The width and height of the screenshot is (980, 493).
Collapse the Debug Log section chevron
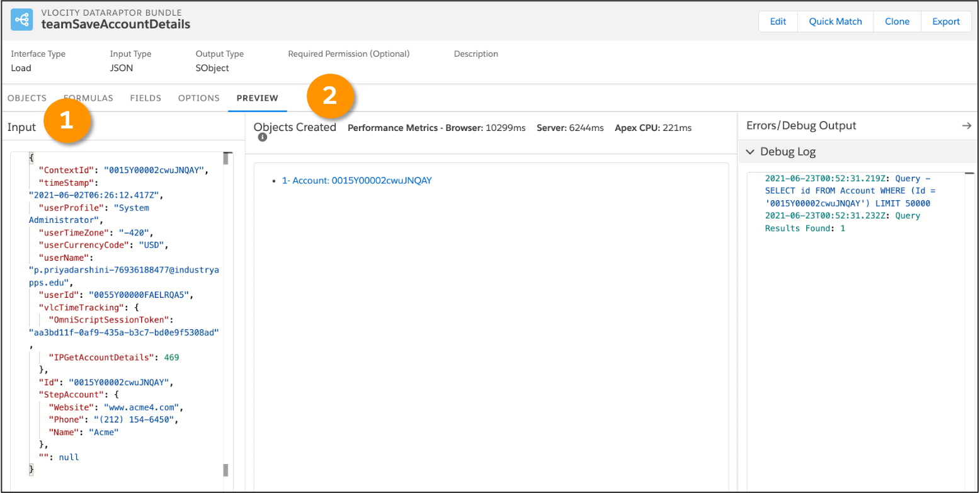750,152
